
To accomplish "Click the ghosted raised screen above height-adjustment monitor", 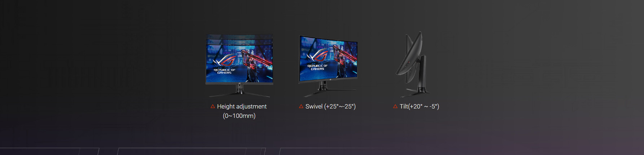I will click(239, 39).
